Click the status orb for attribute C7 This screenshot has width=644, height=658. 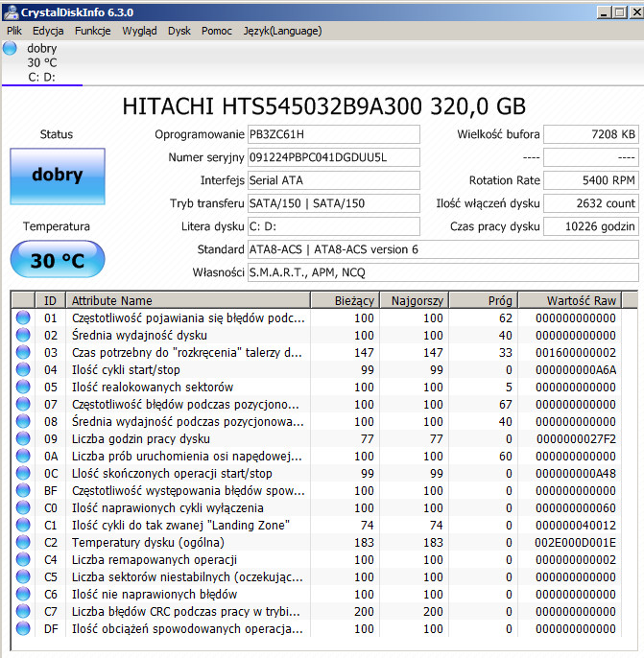coord(23,611)
